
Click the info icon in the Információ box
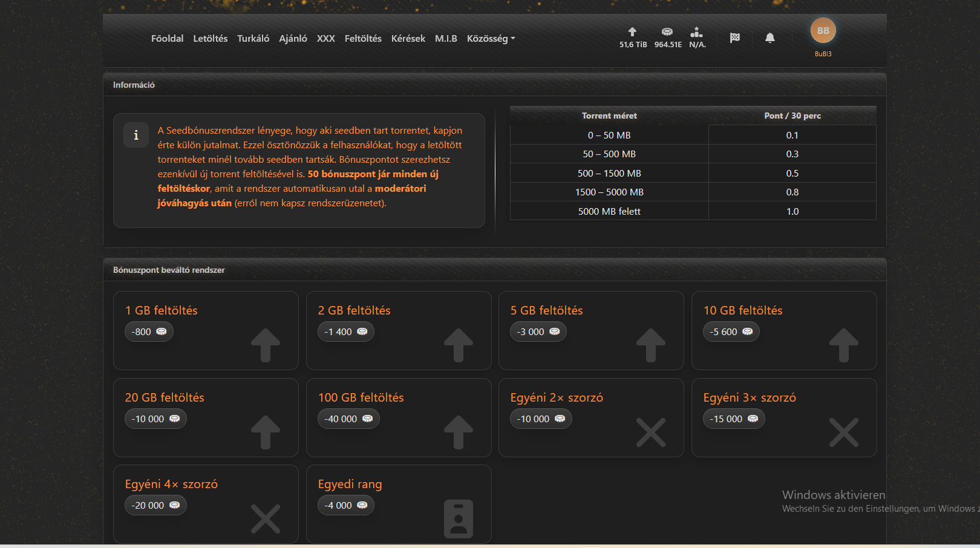point(136,135)
